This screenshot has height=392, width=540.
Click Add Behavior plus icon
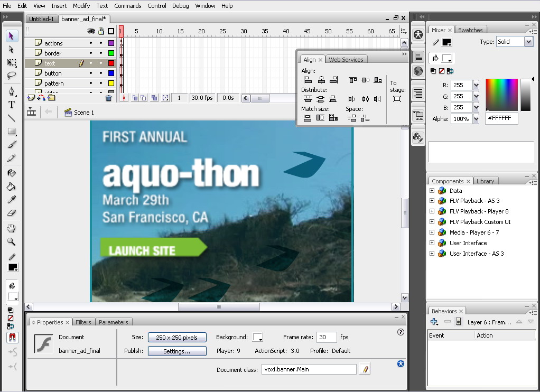point(434,322)
